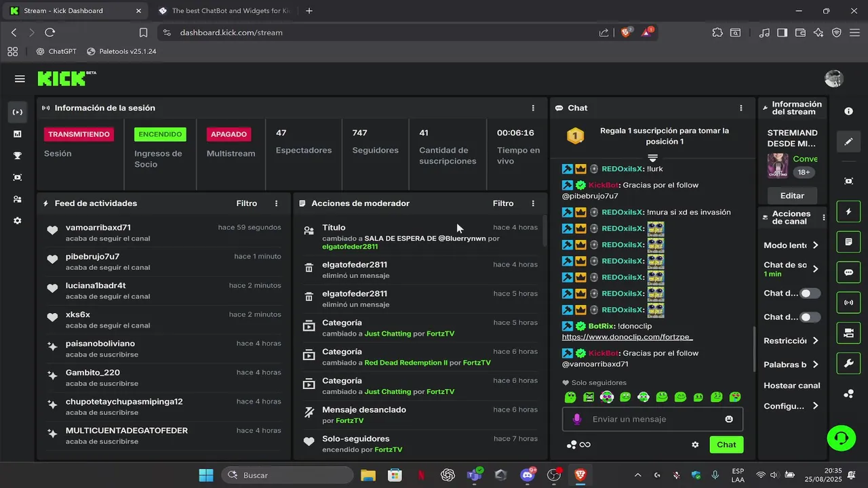Viewport: 868px width, 488px height.
Task: Open the Kick hamburger navigation menu
Action: pyautogui.click(x=20, y=79)
